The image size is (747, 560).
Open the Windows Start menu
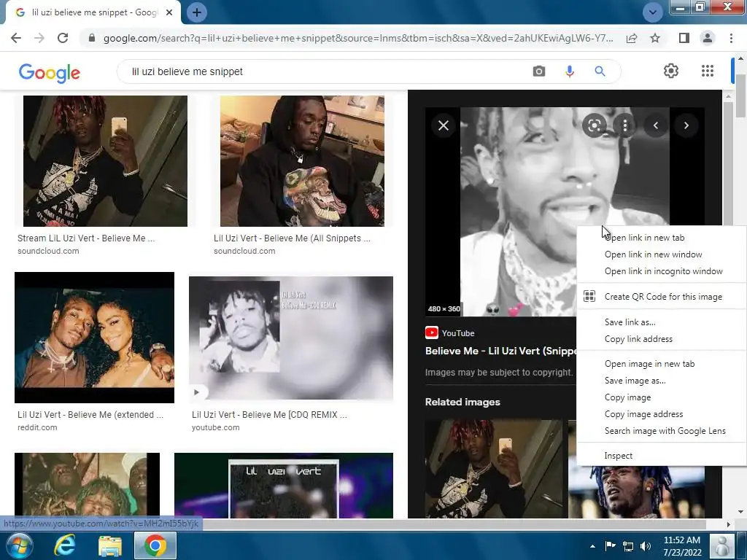coord(18,545)
